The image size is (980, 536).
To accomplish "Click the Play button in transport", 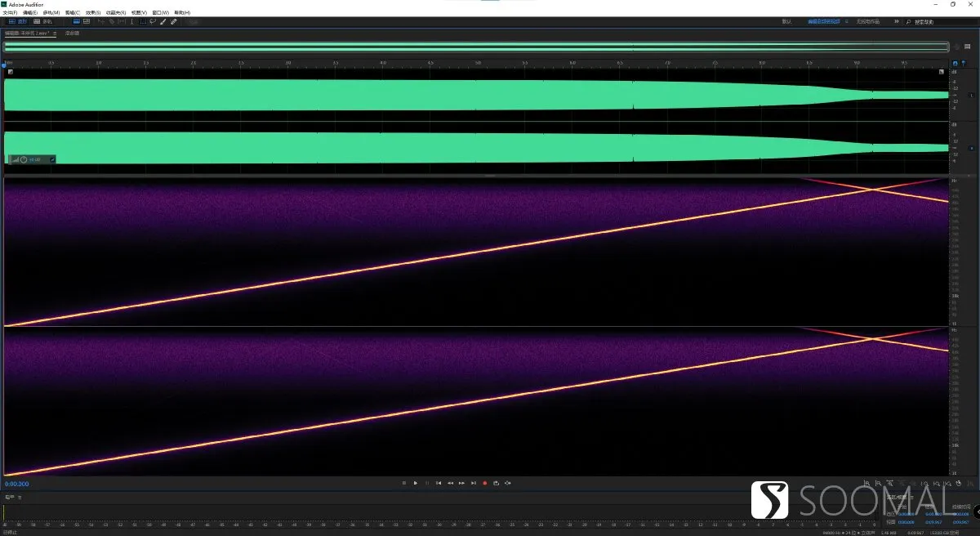I will click(x=415, y=483).
